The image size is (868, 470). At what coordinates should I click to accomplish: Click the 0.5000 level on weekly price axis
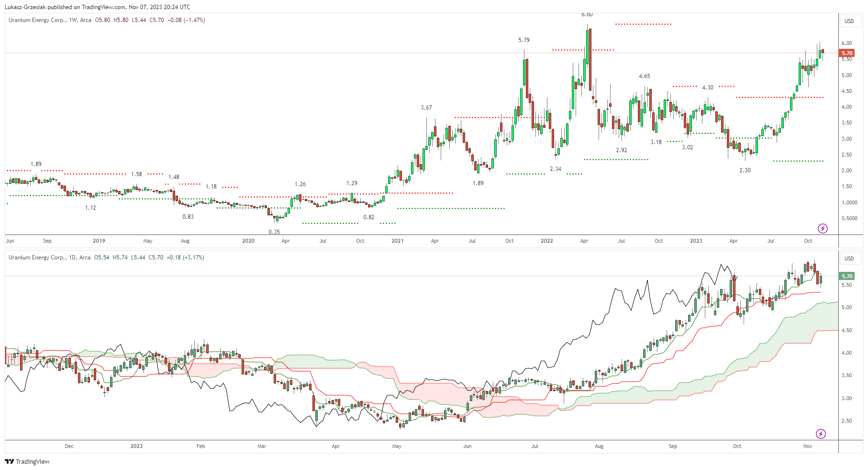coord(849,218)
